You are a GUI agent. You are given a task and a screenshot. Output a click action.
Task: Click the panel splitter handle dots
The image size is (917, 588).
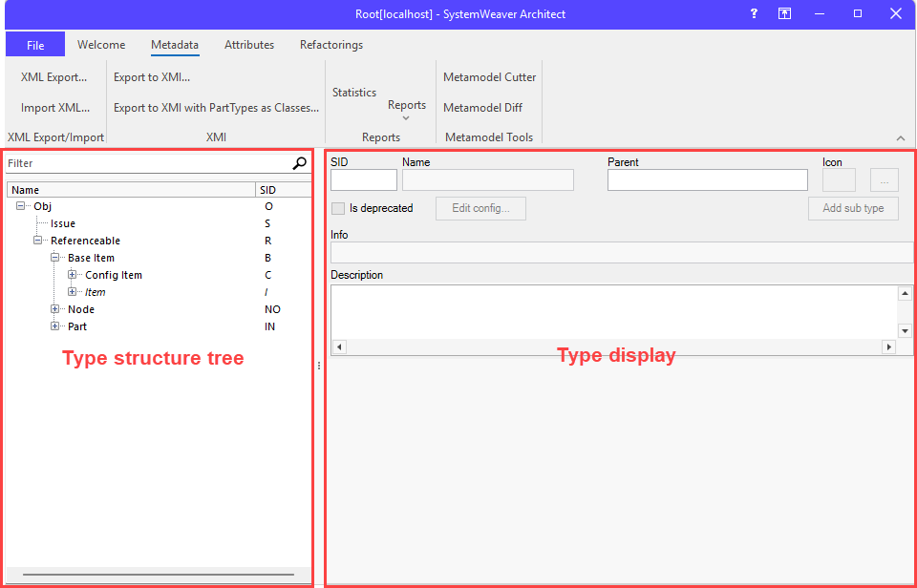pos(319,366)
